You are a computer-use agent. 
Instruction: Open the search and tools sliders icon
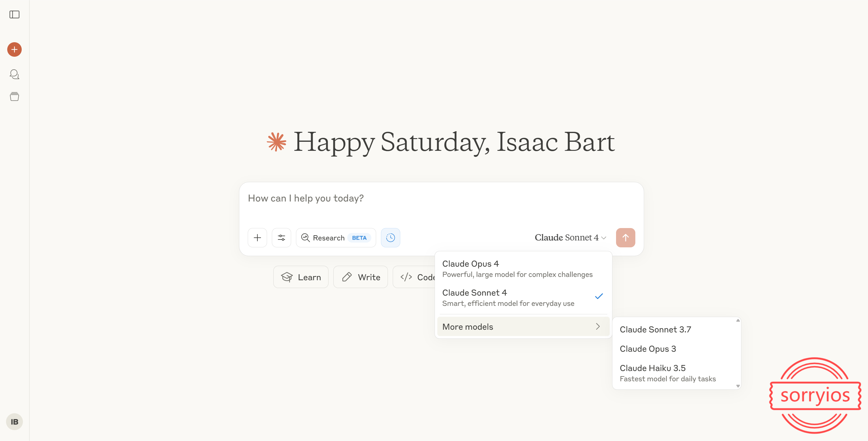pos(281,238)
